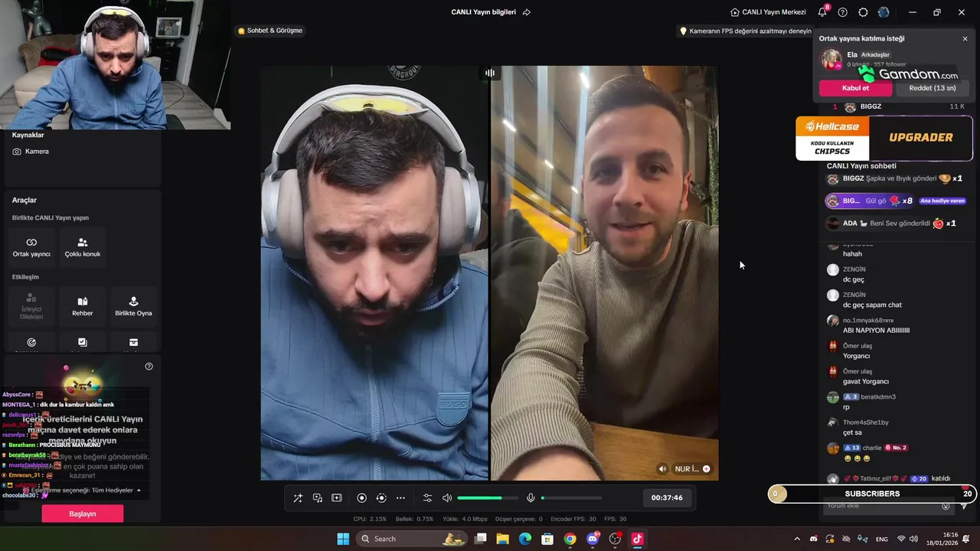Adjust the microphone level slider
Screen dimensions: 980x551
tap(571, 498)
